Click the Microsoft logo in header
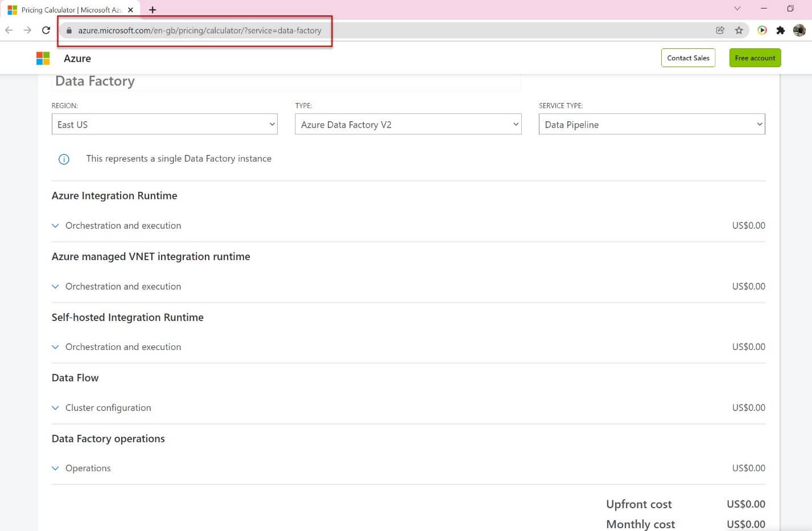 pyautogui.click(x=43, y=58)
